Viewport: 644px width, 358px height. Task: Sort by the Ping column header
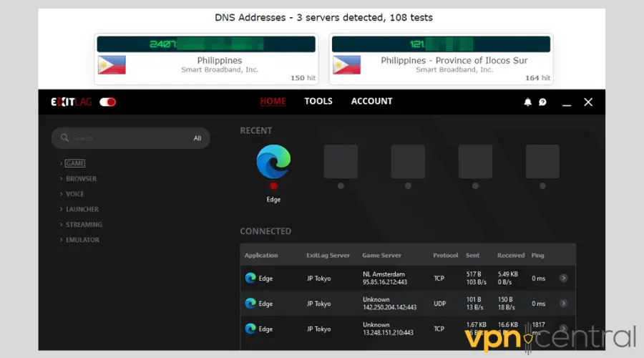pos(537,255)
